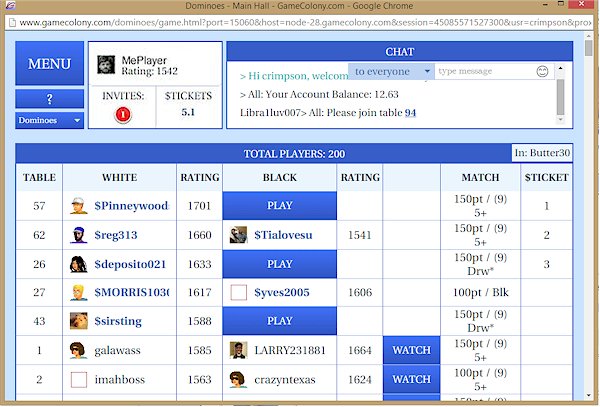This screenshot has width=600, height=407.
Task: Open player $sirsting's name link
Action: [x=118, y=321]
